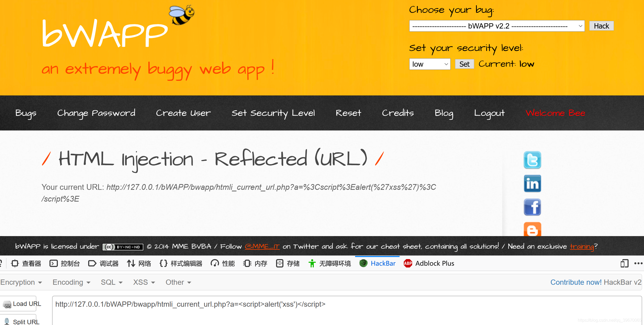Expand the HackBar SQL menu
Image resolution: width=644 pixels, height=325 pixels.
112,282
